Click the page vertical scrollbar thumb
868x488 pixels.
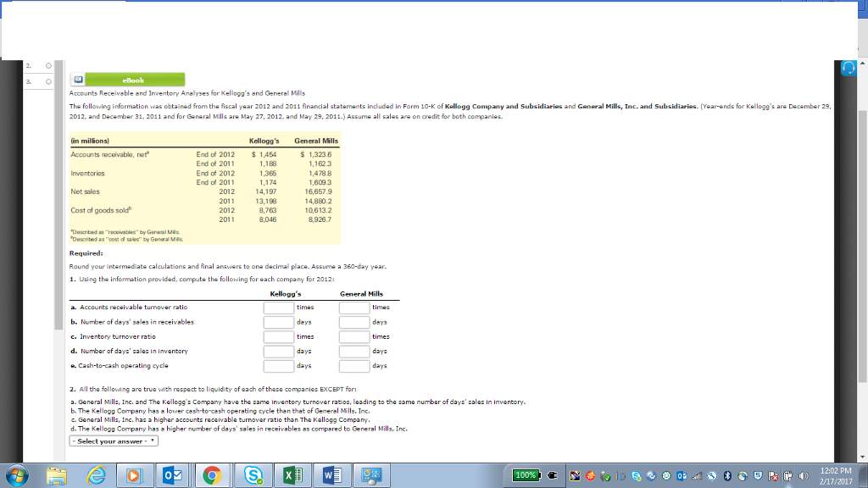[862, 247]
